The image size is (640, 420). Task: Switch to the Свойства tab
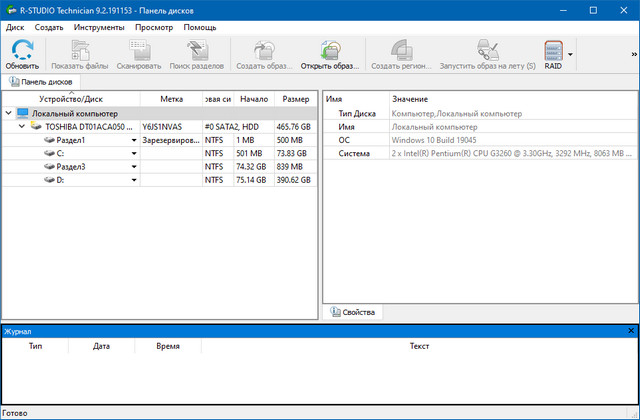coord(352,313)
